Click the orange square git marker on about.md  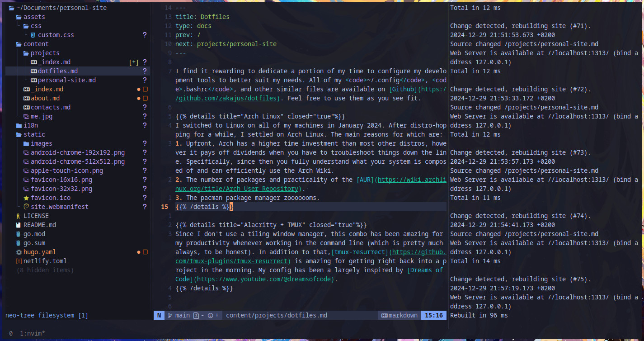pos(145,98)
